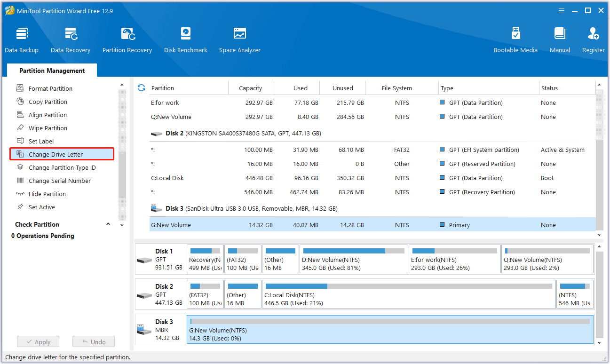This screenshot has height=364, width=610.
Task: Click Disk 2 KINGSTON header row
Action: click(x=372, y=133)
